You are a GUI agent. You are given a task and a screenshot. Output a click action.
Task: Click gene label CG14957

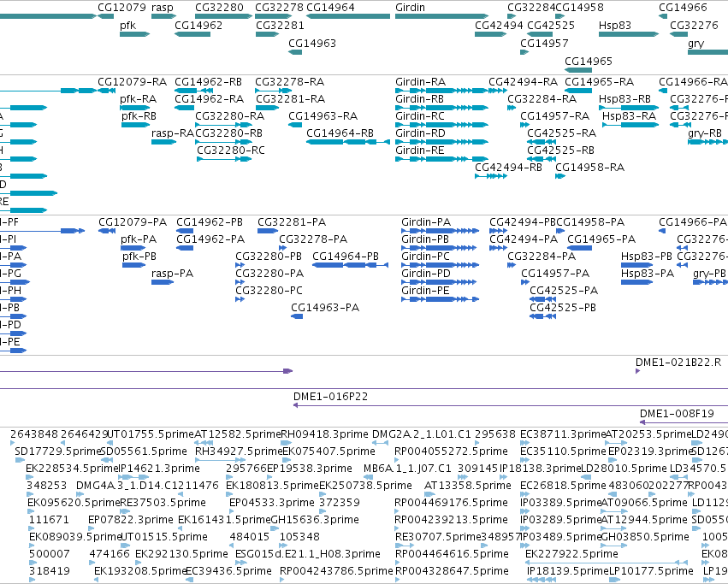tap(544, 43)
